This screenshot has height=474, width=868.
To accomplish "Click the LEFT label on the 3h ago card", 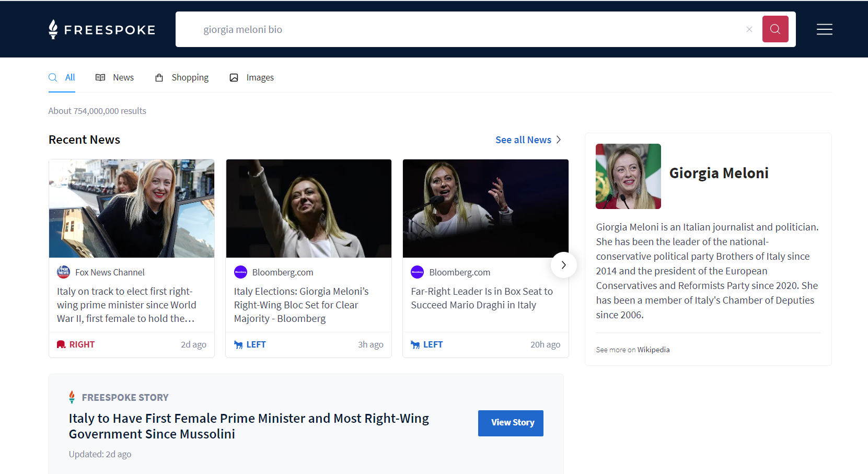I will [256, 344].
